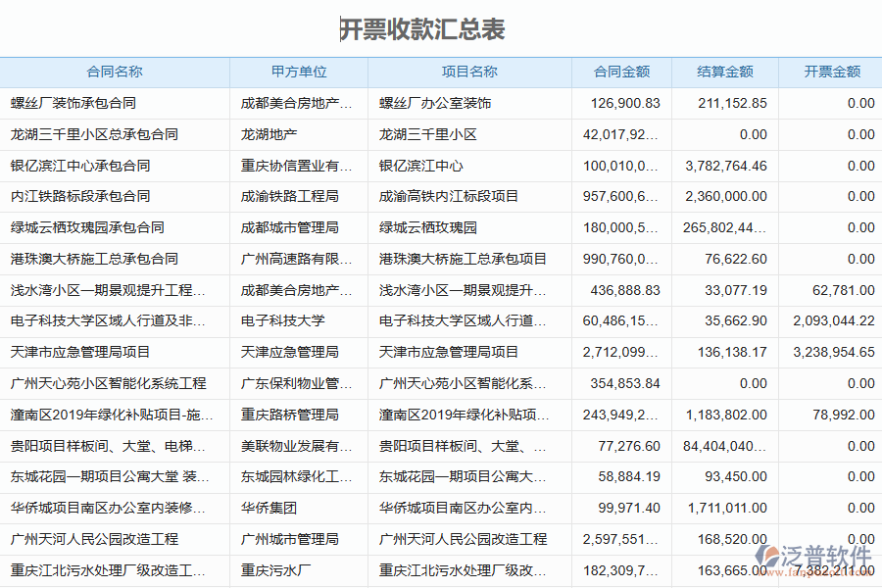Select the 天津市应急管理局项目 row
This screenshot has height=588, width=882.
(80, 352)
